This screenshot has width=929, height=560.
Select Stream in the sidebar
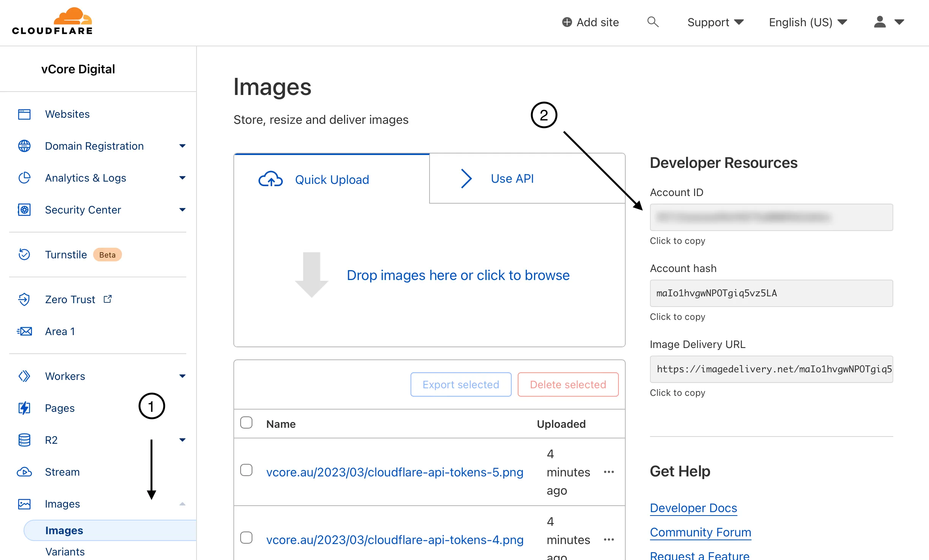click(62, 472)
